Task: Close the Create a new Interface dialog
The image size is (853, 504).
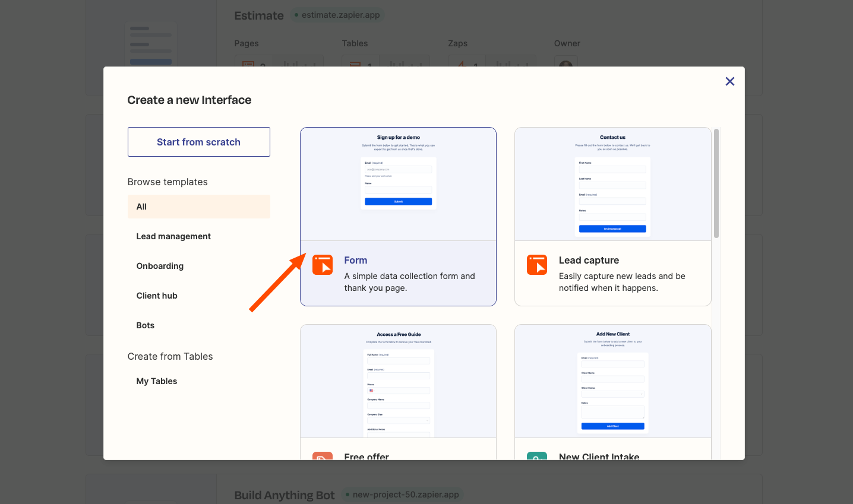Action: 730,81
